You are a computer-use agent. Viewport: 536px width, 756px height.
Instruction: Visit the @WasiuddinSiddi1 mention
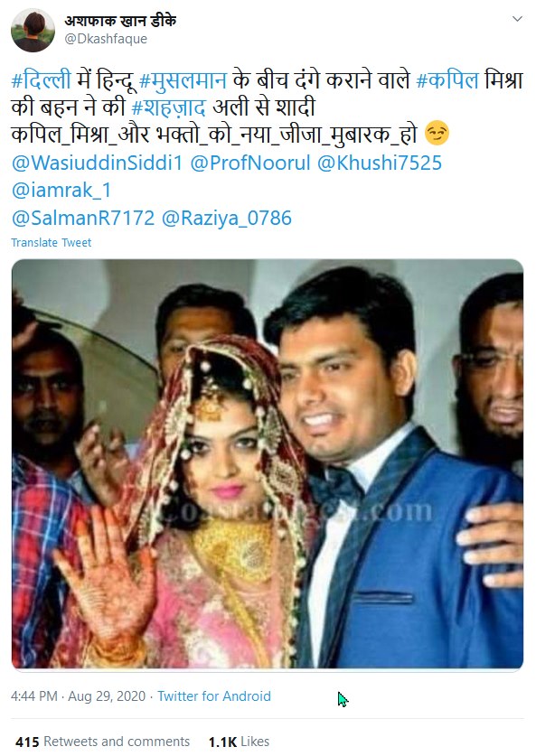[97, 163]
